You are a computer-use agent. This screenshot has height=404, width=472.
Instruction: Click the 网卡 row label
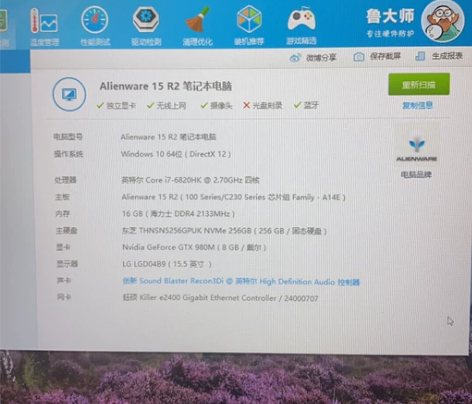tap(64, 297)
